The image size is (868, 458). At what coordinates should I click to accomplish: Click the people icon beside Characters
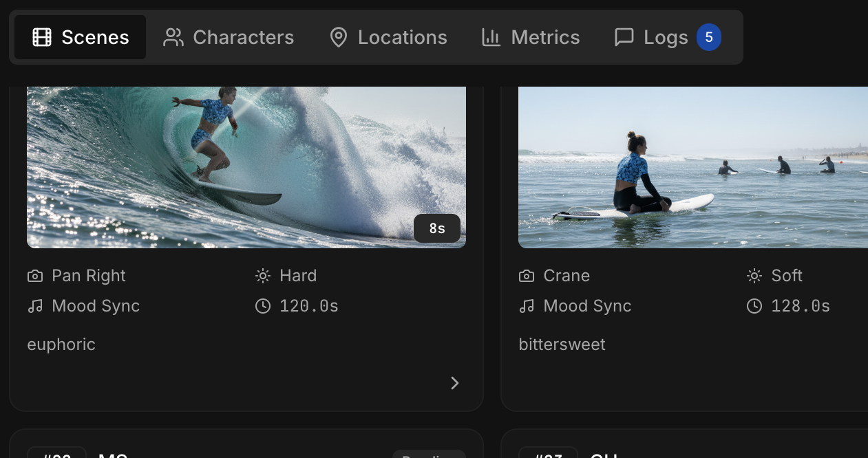point(173,37)
